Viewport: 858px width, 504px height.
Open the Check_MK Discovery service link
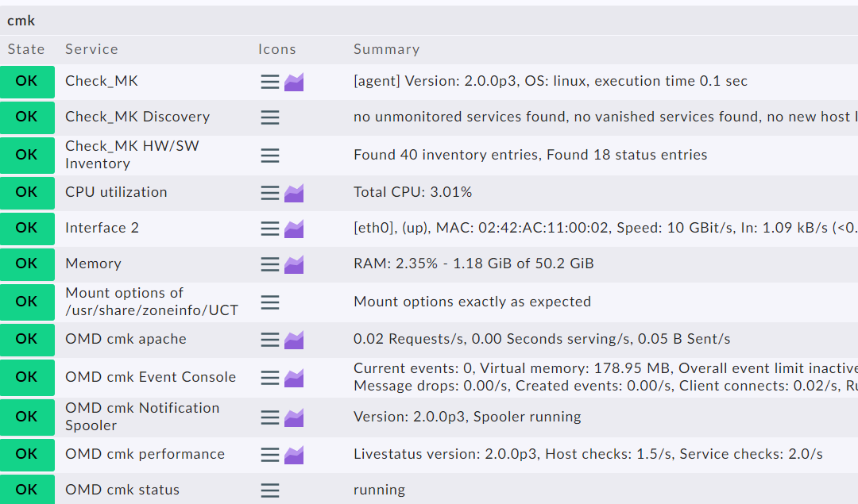[137, 117]
